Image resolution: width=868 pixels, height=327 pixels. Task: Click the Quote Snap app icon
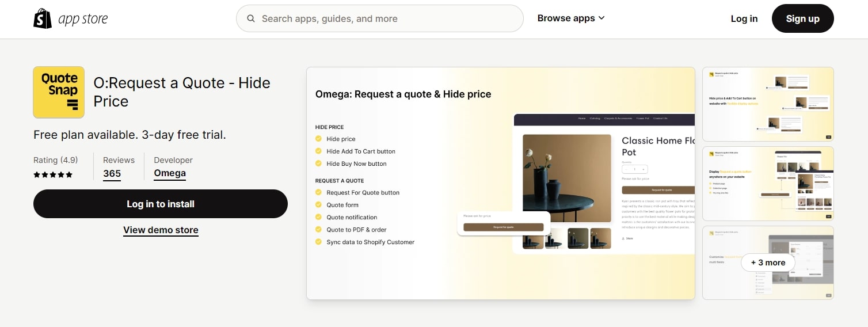pos(59,92)
